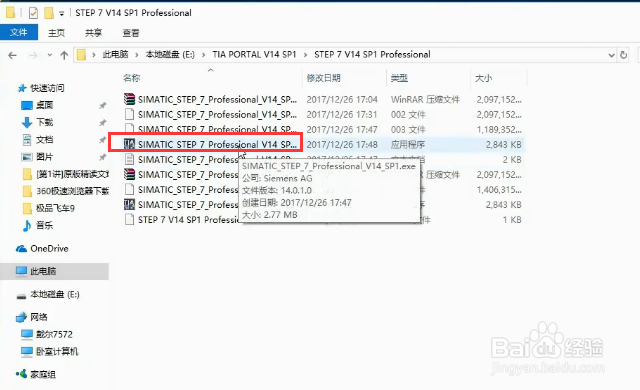Go up one folder level arrow
The height and width of the screenshot is (390, 640).
pos(64,55)
